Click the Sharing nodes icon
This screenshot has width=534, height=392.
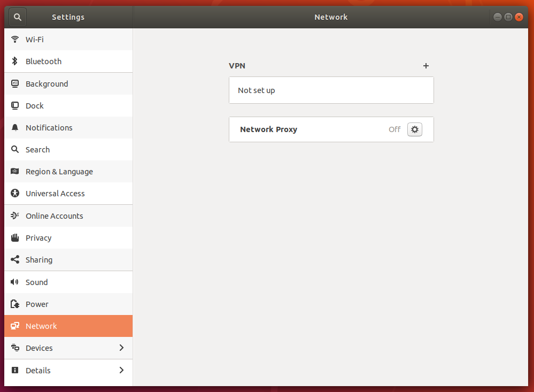15,259
